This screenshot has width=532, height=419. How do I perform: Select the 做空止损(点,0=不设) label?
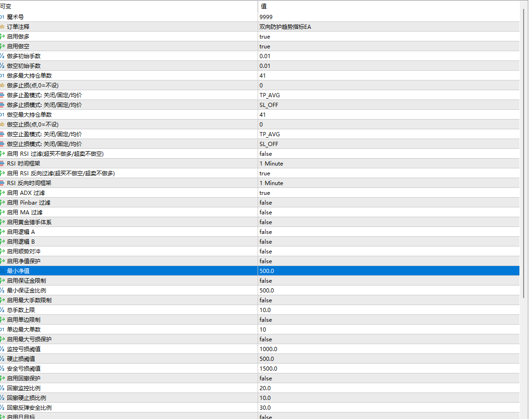[33, 125]
